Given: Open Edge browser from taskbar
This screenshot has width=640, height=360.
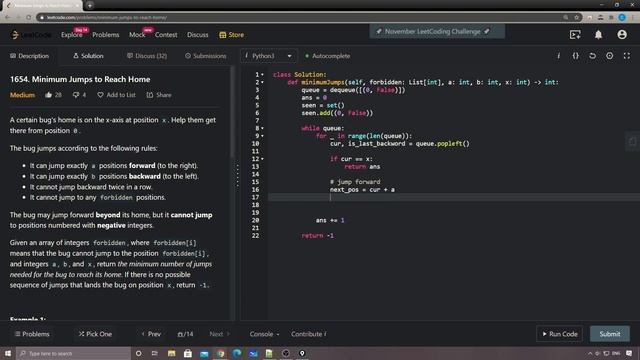Looking at the screenshot, I should (x=237, y=353).
